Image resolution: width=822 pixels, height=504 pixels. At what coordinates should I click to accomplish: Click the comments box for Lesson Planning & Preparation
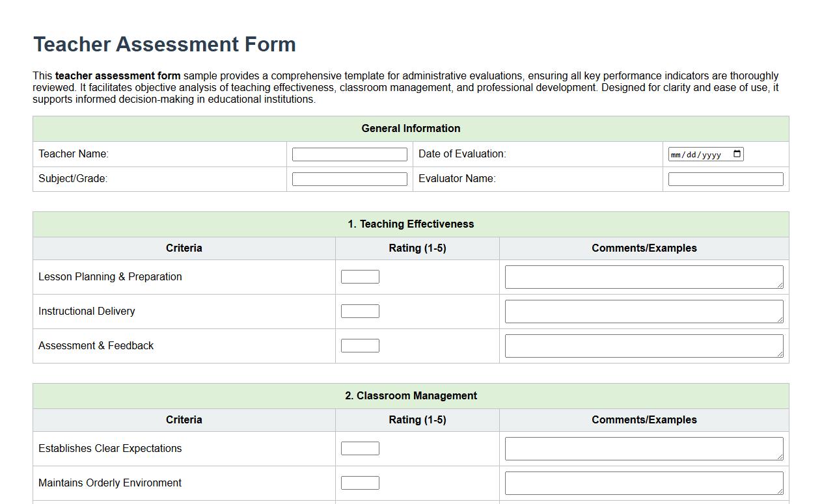[644, 276]
